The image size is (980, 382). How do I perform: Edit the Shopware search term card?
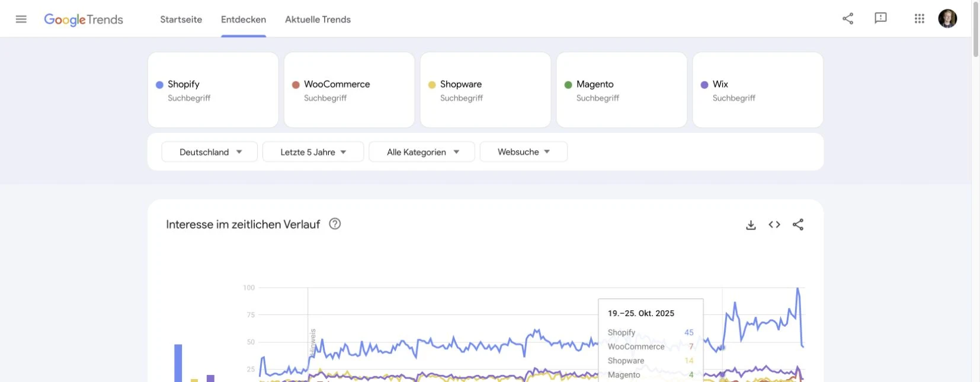(x=485, y=90)
